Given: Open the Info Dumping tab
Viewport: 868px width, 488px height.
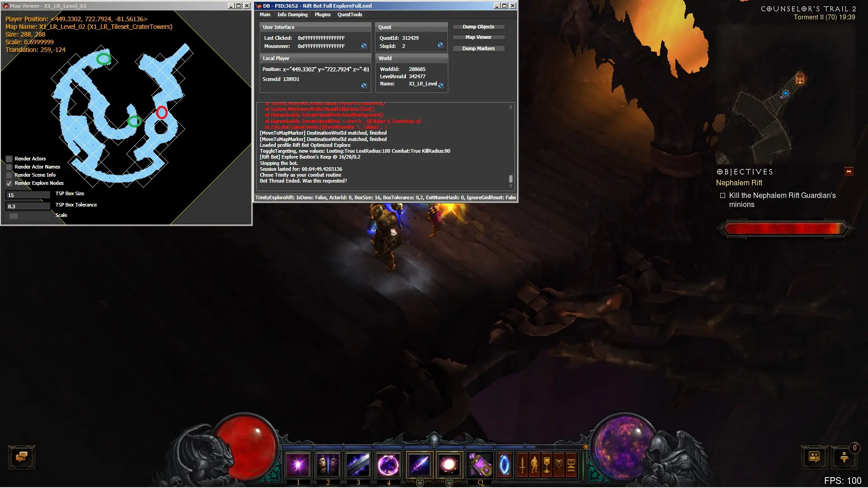Looking at the screenshot, I should [x=292, y=14].
